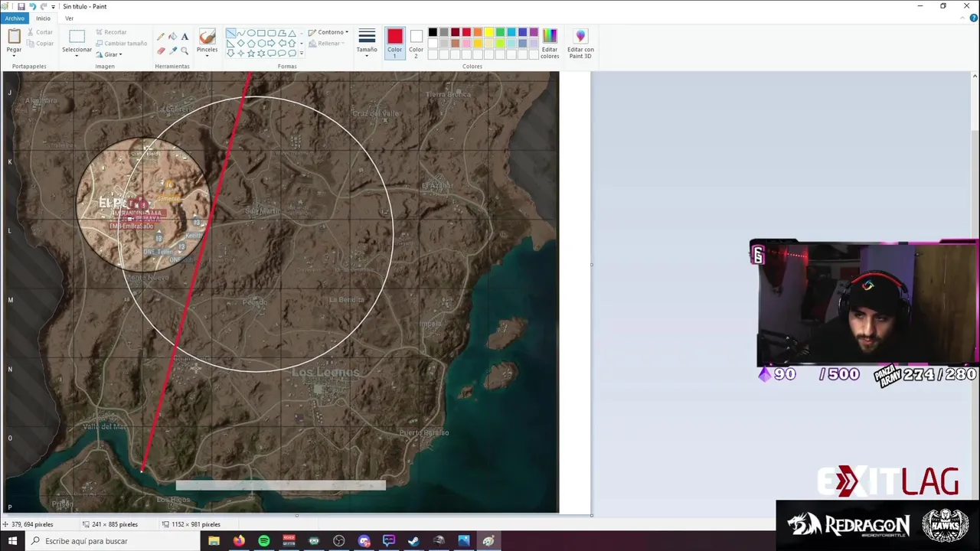Open Spotify from the taskbar
Screen dimensions: 980x551
[264, 541]
